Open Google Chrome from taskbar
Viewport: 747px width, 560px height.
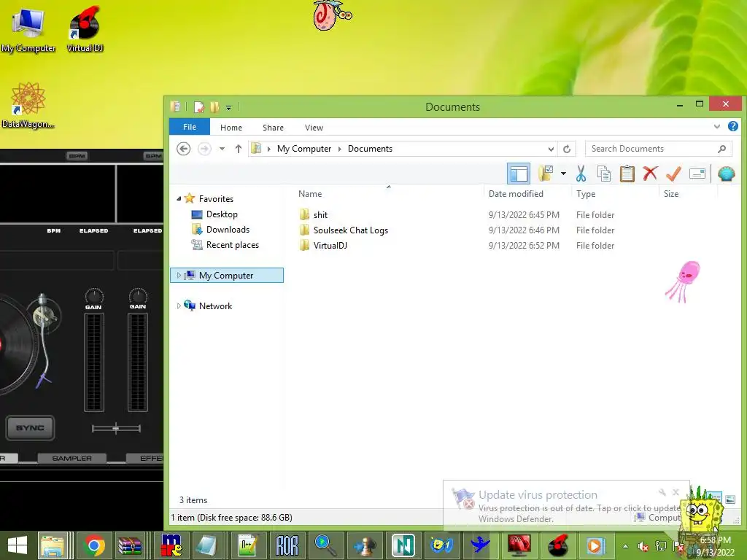point(94,545)
